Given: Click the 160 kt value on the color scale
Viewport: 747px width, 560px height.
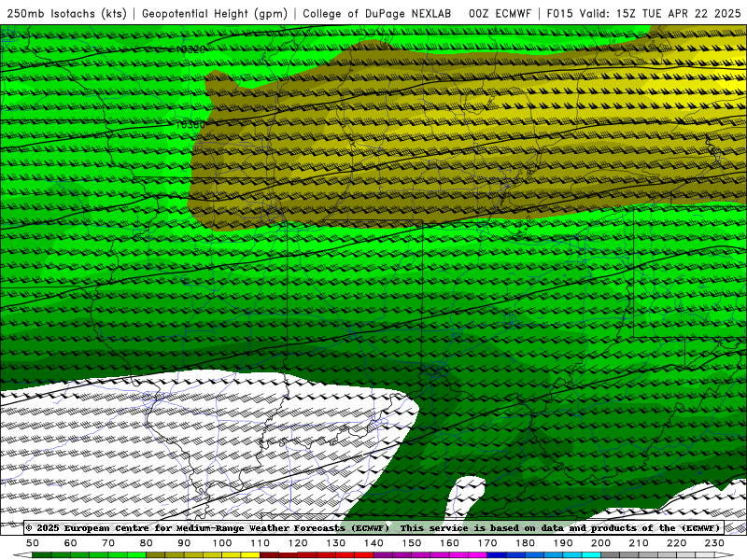Looking at the screenshot, I should 449,543.
